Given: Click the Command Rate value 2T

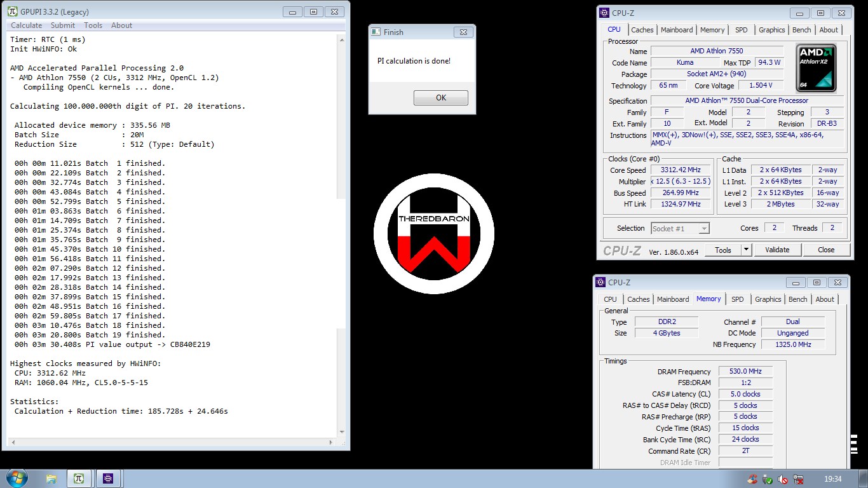Looking at the screenshot, I should (746, 451).
